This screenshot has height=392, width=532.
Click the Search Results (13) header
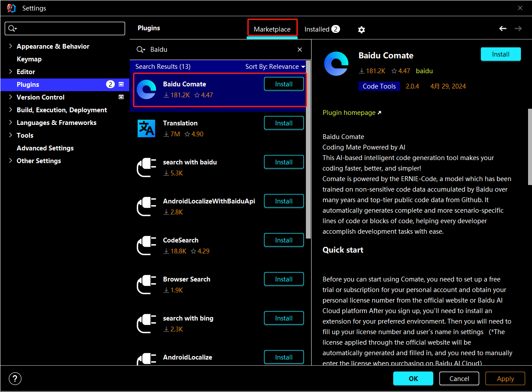coord(163,67)
